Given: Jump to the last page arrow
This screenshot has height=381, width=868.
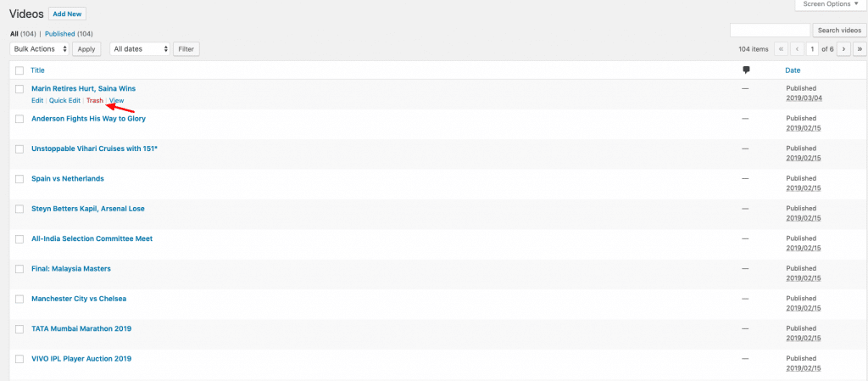Looking at the screenshot, I should (x=860, y=48).
